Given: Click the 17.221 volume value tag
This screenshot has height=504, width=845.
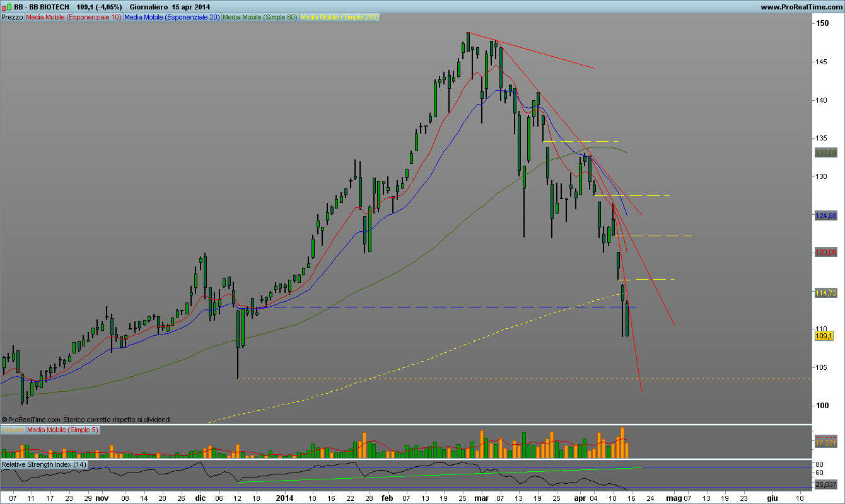Looking at the screenshot, I should [825, 444].
